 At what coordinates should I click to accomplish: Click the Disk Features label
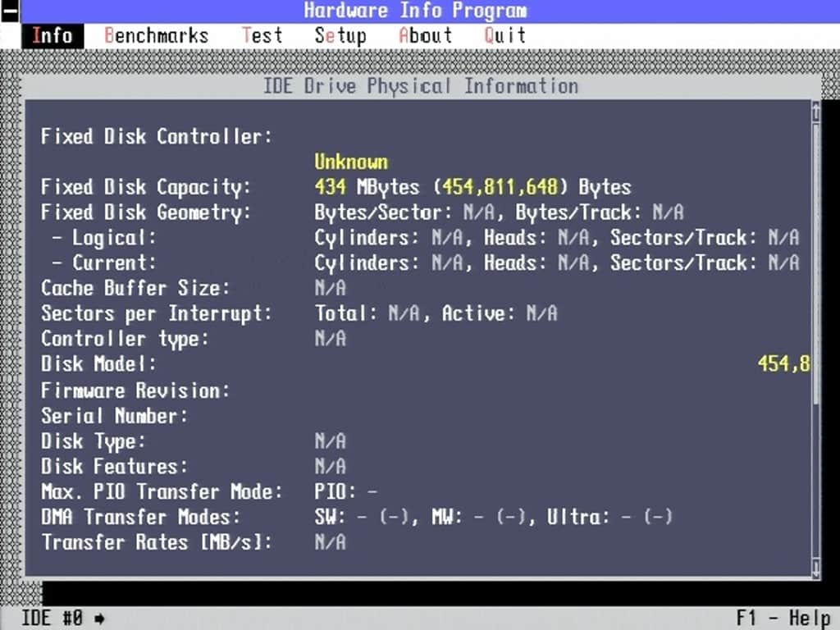pyautogui.click(x=115, y=467)
